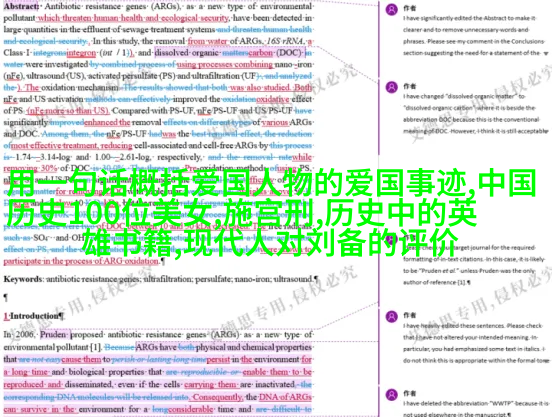Image resolution: width=553 pixels, height=418 pixels.
Task: Click the avatar beside the "heavily edited these sentences" comment
Action: pyautogui.click(x=391, y=316)
